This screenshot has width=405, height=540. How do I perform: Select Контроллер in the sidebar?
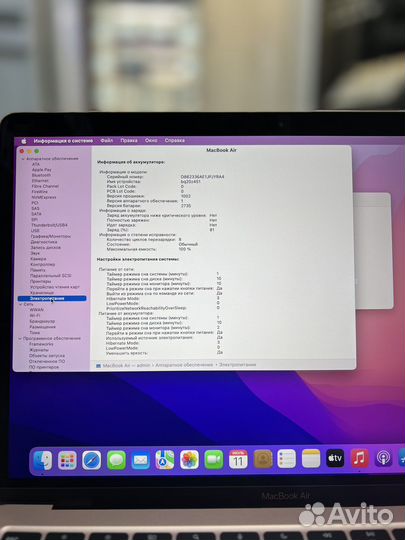(43, 264)
